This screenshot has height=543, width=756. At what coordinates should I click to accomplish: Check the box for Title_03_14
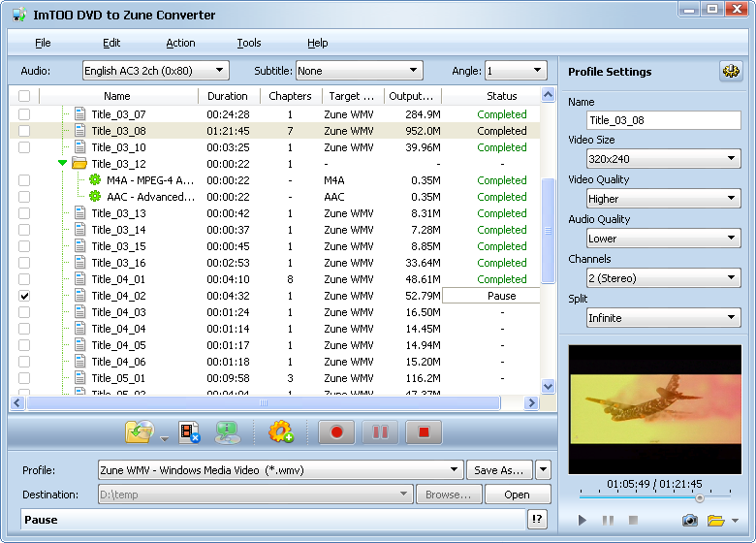coord(24,230)
